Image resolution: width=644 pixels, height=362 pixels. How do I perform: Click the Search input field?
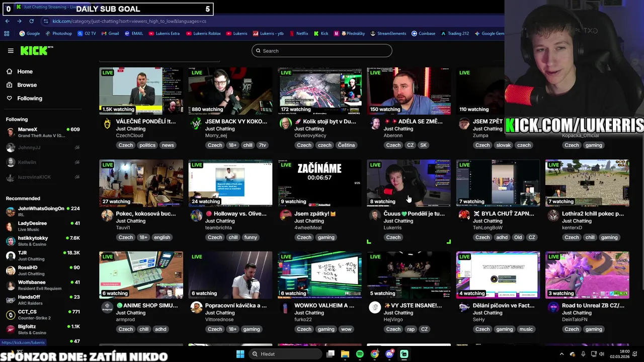[x=322, y=51]
